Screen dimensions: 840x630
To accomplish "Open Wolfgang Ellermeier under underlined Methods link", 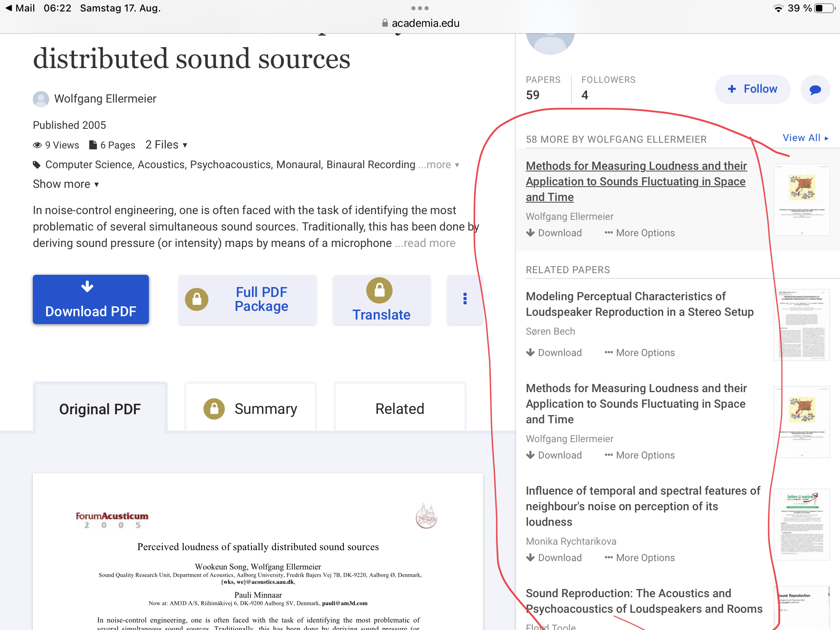I will pyautogui.click(x=569, y=217).
